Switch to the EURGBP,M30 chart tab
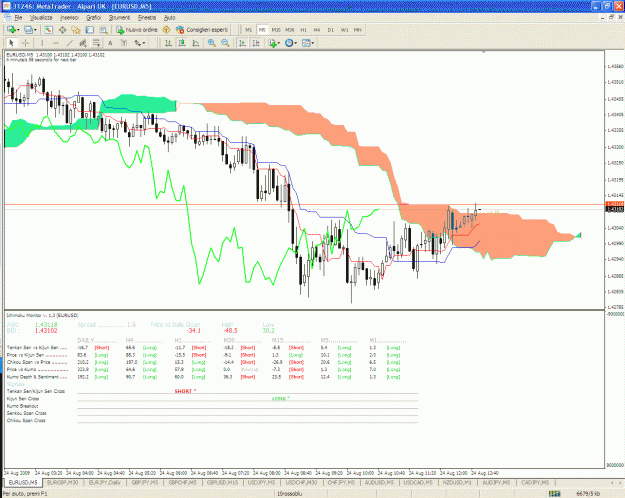The height and width of the screenshot is (498, 625). pyautogui.click(x=63, y=482)
